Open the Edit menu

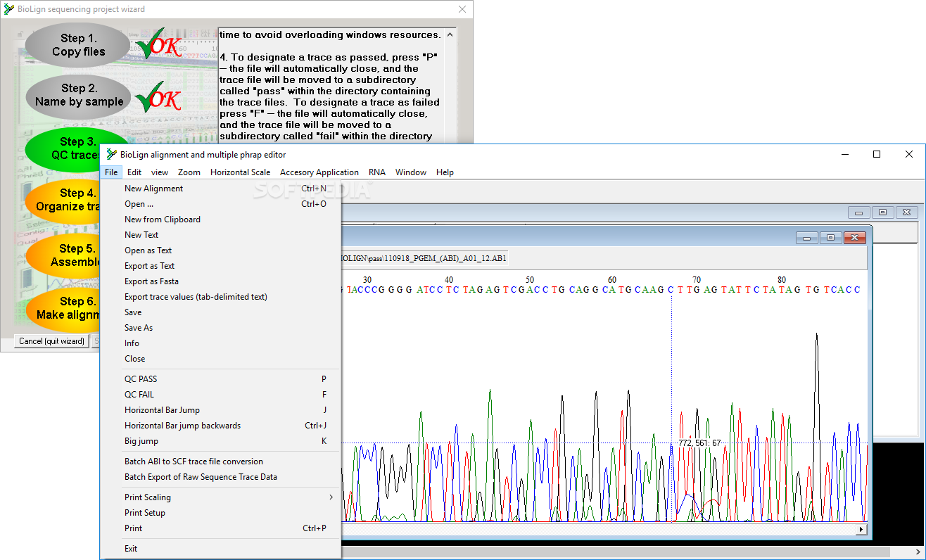(134, 172)
